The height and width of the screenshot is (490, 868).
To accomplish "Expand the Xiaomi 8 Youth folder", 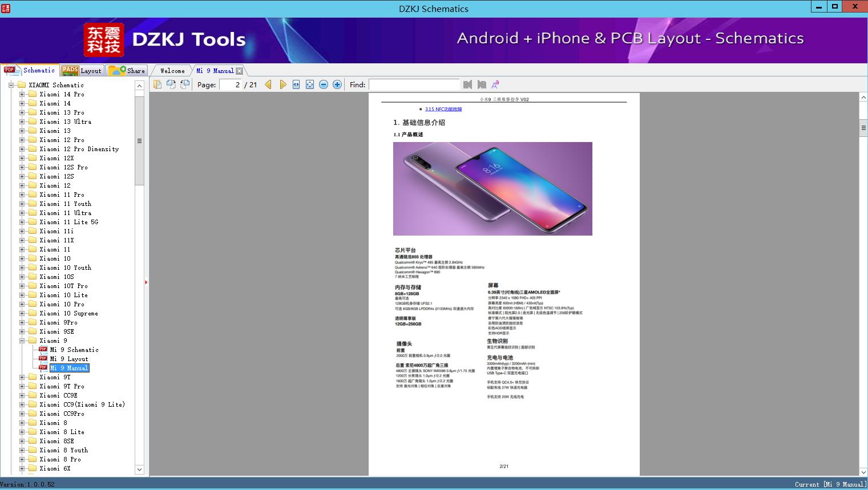I will coord(22,450).
